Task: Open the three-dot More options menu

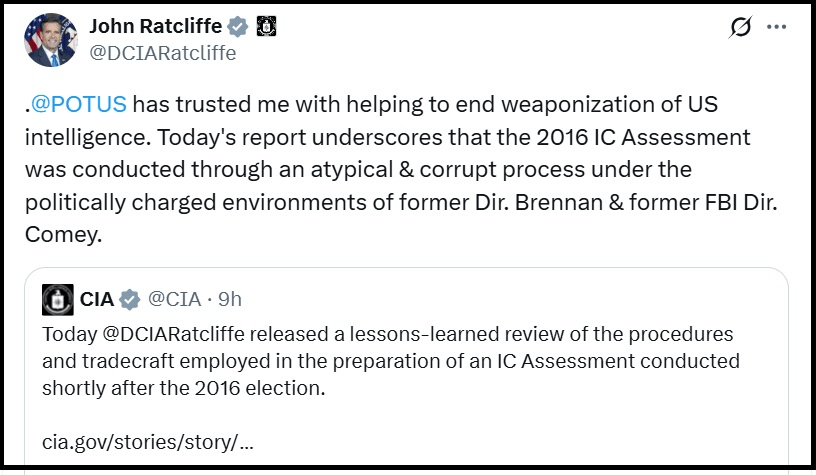Action: click(776, 28)
